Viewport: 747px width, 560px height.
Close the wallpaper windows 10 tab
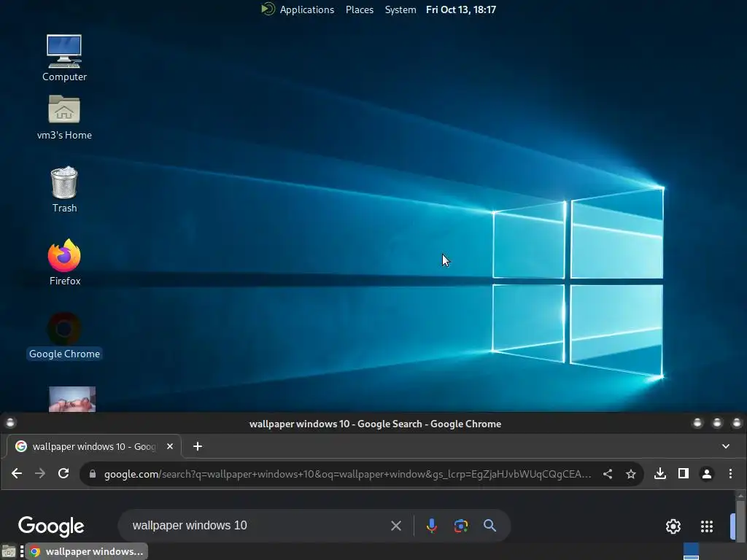169,446
